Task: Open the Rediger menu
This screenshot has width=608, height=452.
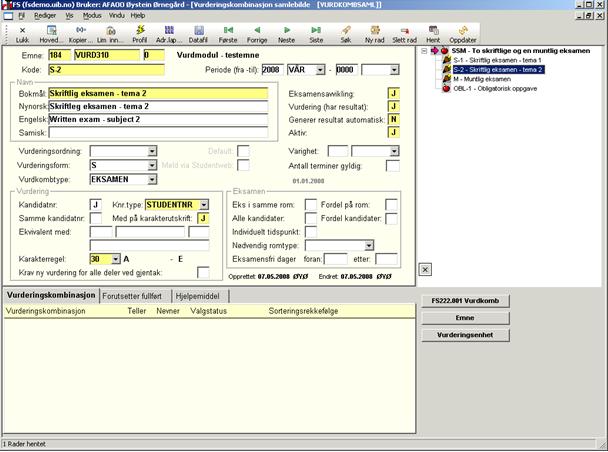Action: coord(44,16)
